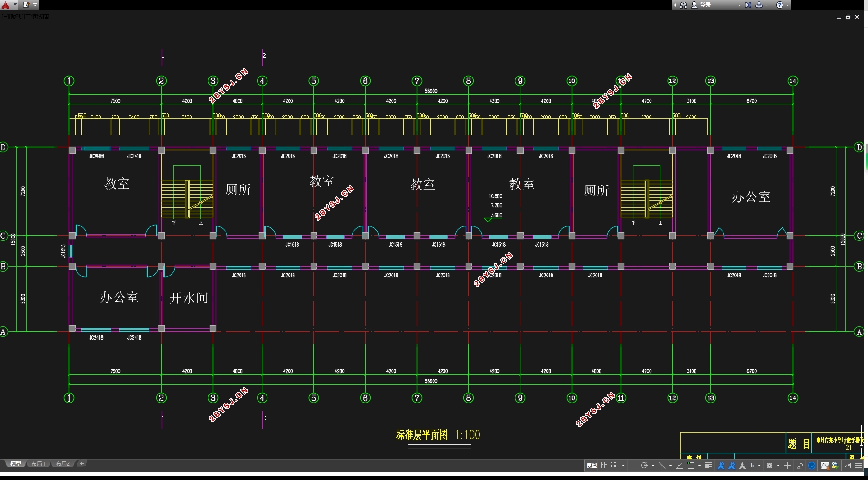Restore the drawing window
This screenshot has width=868, height=480.
pos(848,17)
